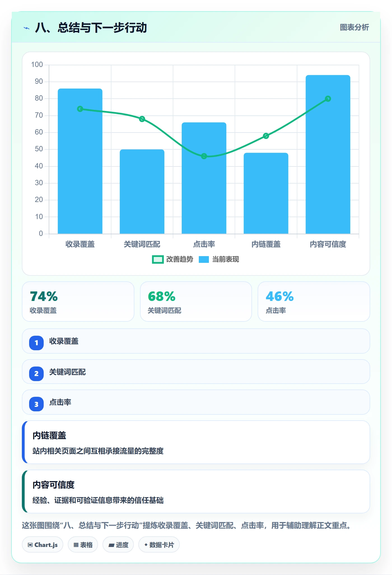Click the 内链覆盖 blue bar in chart
Viewport: 392px width, 575px height.
click(x=266, y=193)
